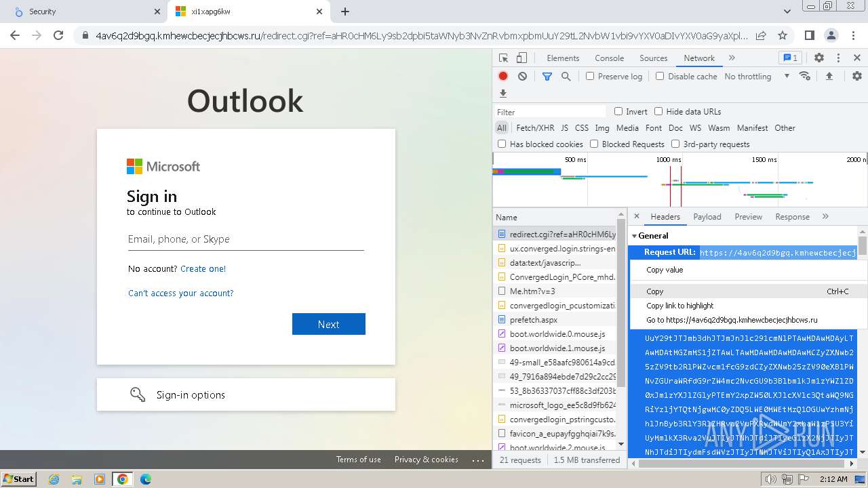This screenshot has width=868, height=488.
Task: Open Internet Explorer from taskbar
Action: [54, 479]
